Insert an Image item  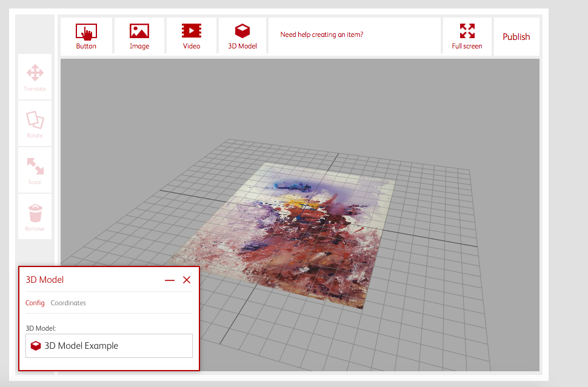139,36
